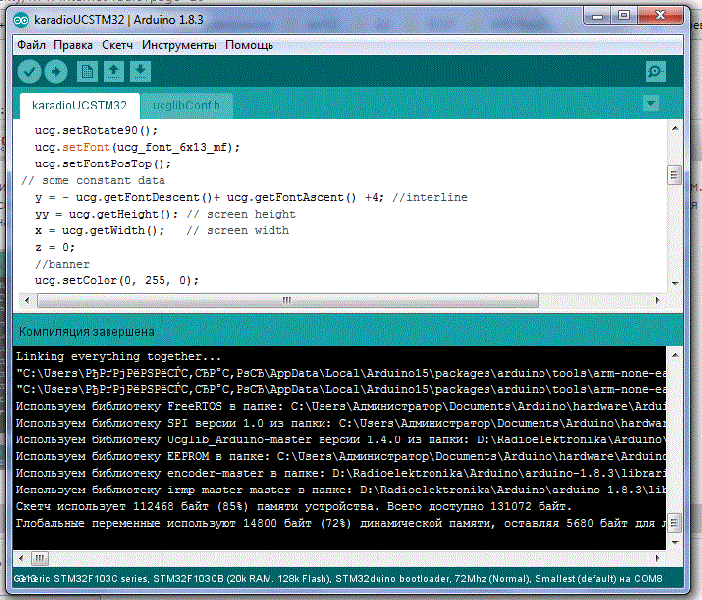Image resolution: width=702 pixels, height=600 pixels.
Task: Click the line ucg.setFontPosTop();
Action: (x=103, y=164)
